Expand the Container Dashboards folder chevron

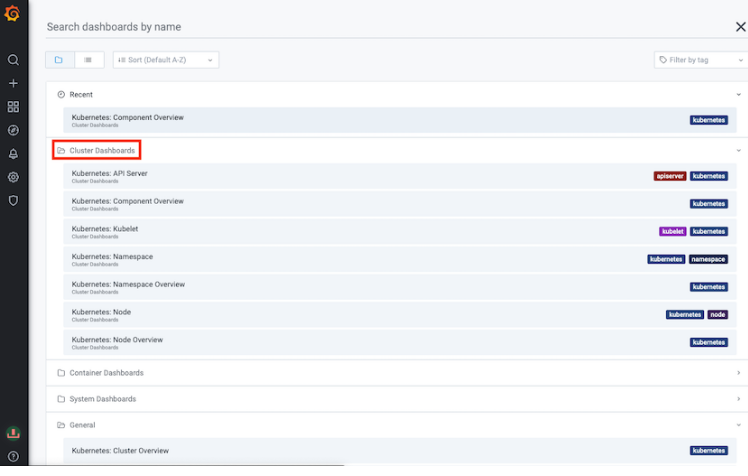(738, 373)
